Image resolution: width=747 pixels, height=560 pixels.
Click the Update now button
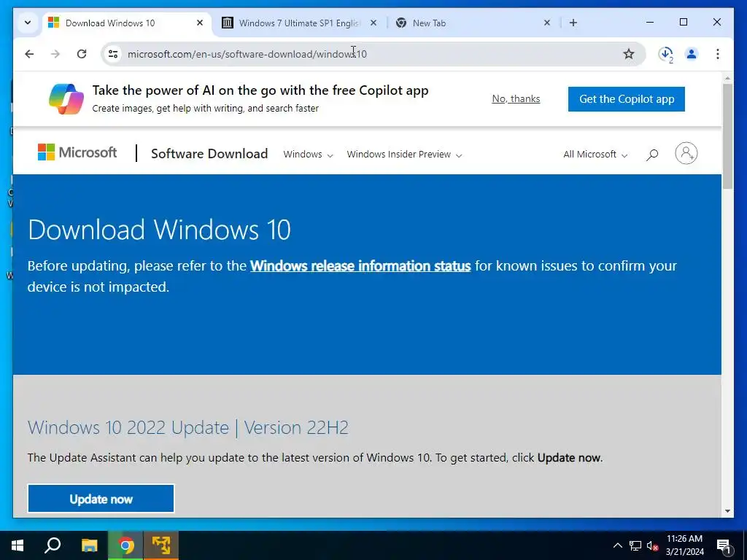101,499
